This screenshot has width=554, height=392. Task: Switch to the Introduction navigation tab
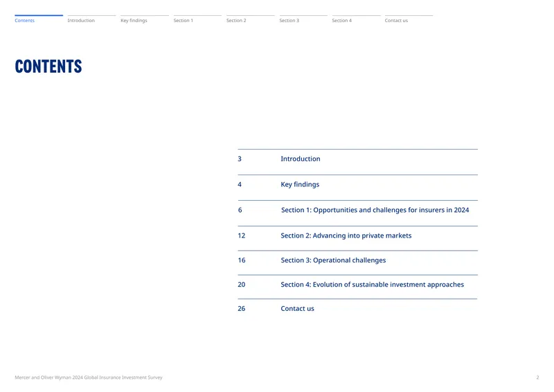tap(81, 21)
